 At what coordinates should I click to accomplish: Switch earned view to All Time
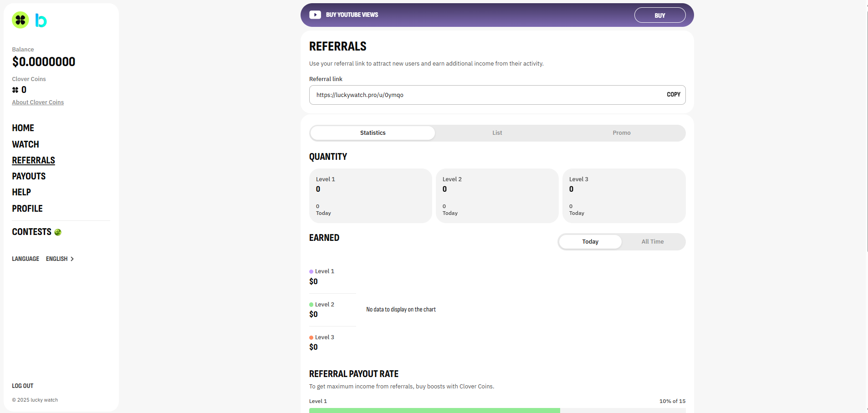point(652,242)
